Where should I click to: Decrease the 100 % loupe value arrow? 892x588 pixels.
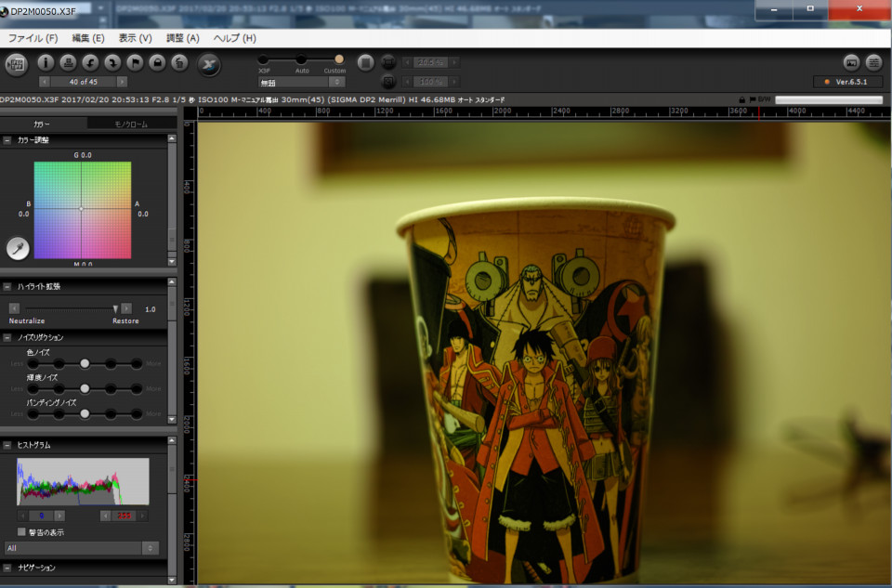(x=407, y=82)
